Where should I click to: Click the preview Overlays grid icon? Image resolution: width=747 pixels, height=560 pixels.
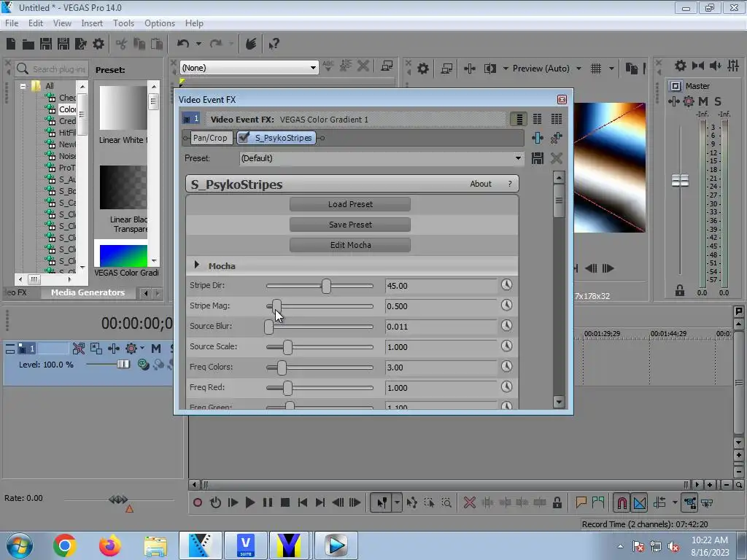[x=596, y=69]
